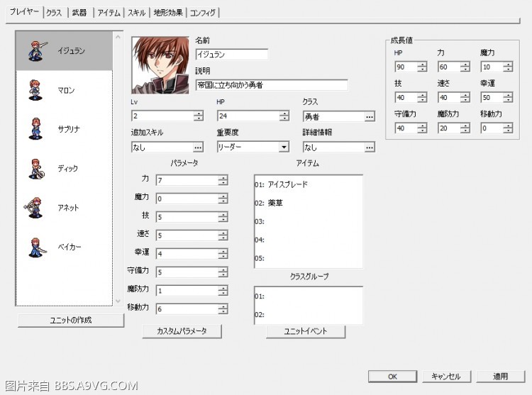Click the 説明 description field

272,85
